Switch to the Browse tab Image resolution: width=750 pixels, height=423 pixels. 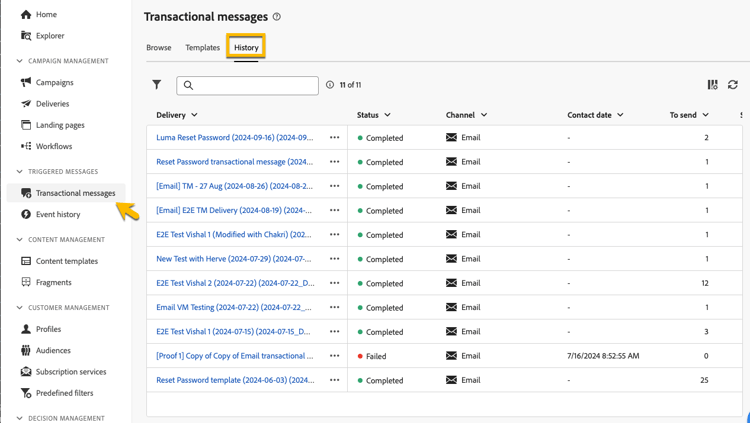click(x=159, y=47)
